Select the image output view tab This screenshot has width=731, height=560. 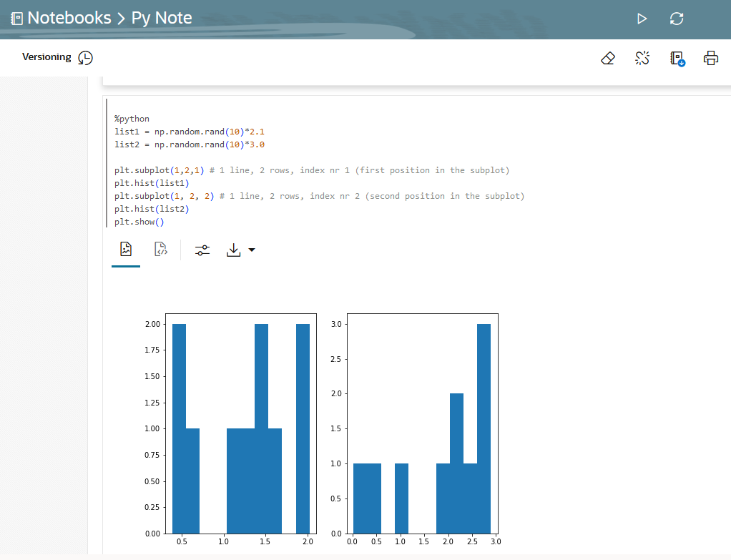[126, 250]
